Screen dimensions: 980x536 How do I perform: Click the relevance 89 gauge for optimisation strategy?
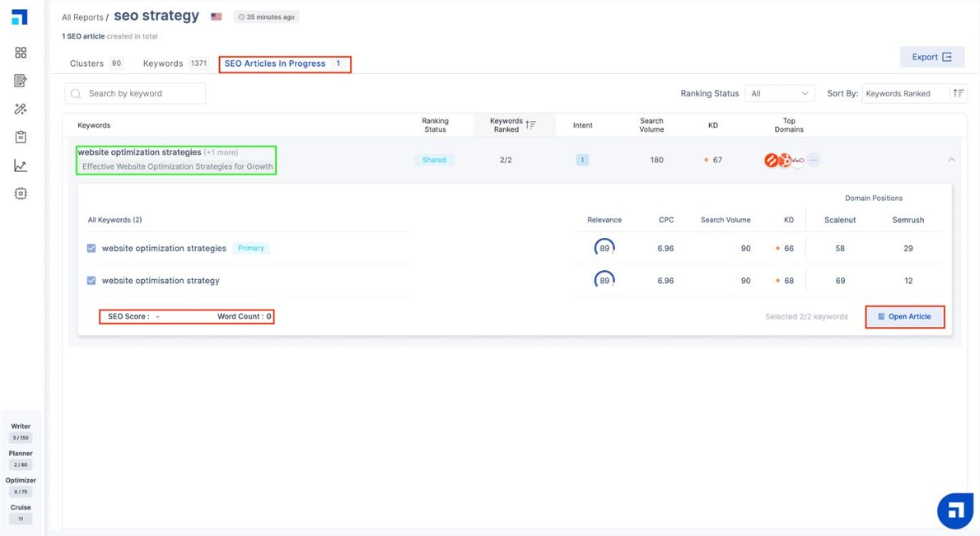604,281
